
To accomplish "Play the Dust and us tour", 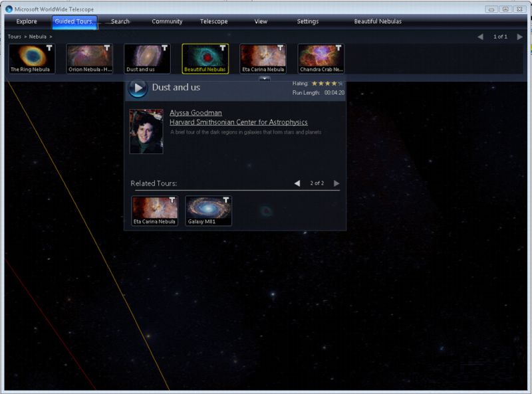I will coord(138,88).
